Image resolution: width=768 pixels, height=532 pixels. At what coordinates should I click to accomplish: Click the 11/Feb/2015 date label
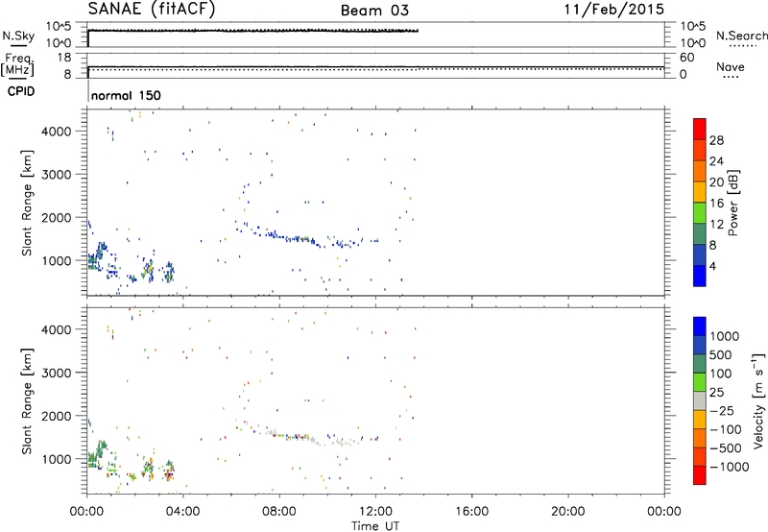pyautogui.click(x=613, y=10)
